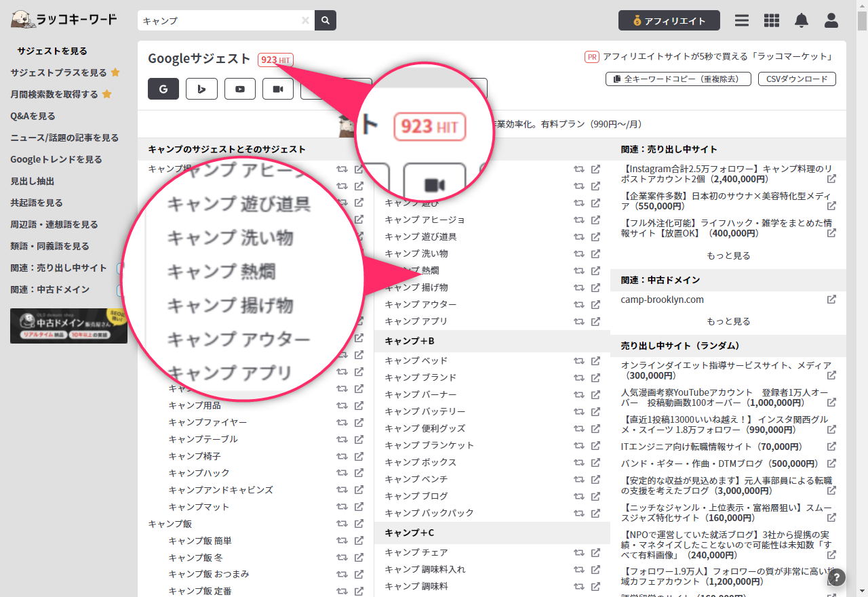The width and height of the screenshot is (868, 597).
Task: Click the キャンプ飯 おつまみ keyword
Action: click(x=209, y=574)
